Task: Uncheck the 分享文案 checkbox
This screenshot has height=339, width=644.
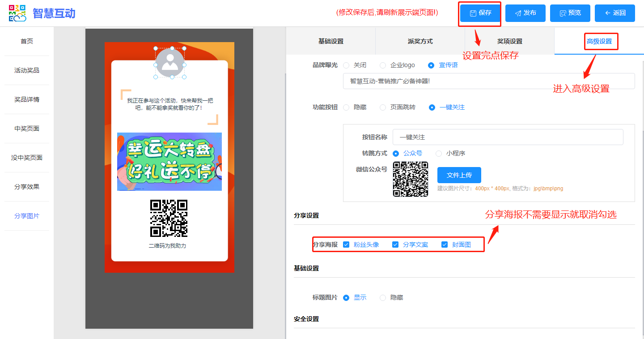Action: (x=395, y=245)
